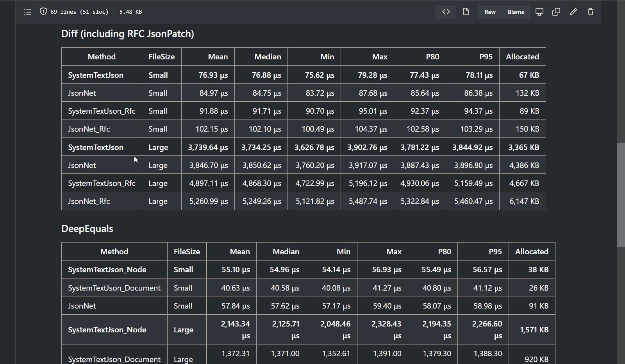Click the 5.48 KB file size text

pyautogui.click(x=130, y=12)
